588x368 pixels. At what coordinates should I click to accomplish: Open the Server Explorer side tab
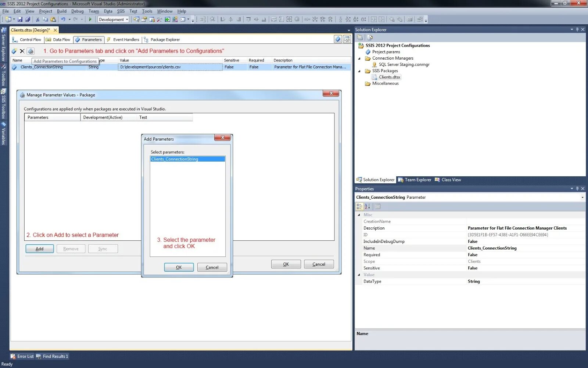tap(3, 45)
